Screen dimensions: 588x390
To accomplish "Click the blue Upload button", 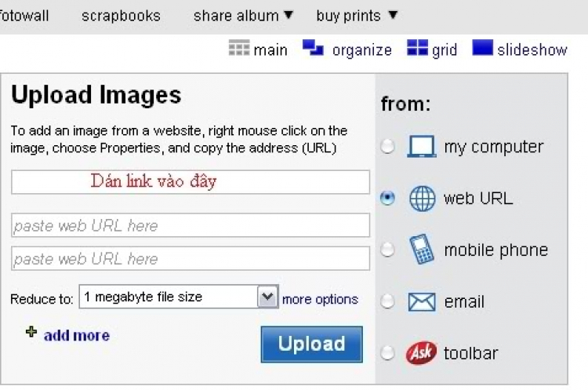I will point(311,344).
